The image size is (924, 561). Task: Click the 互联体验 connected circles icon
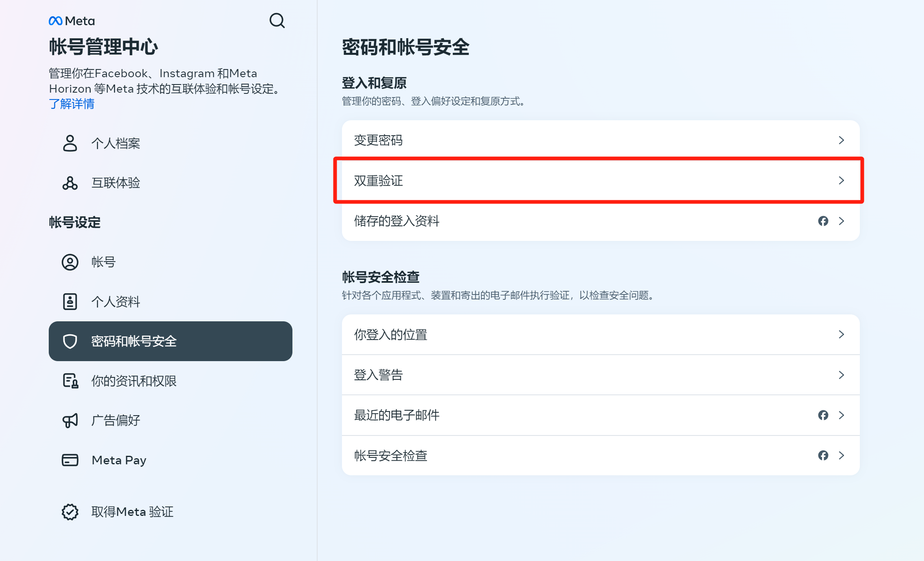coord(70,183)
